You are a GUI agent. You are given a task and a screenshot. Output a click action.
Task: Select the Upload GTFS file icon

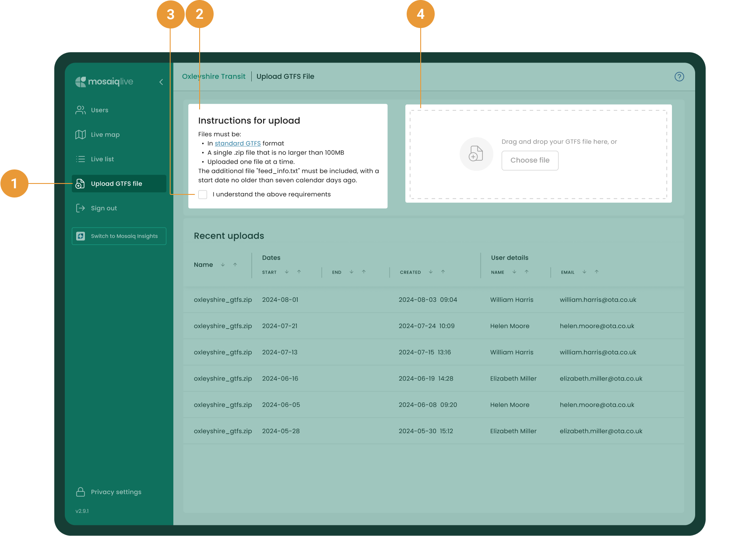[81, 183]
